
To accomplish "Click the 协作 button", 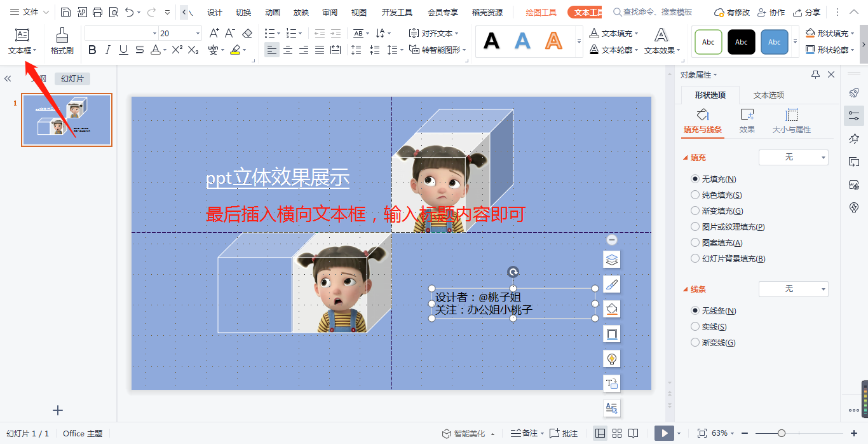I will 771,12.
